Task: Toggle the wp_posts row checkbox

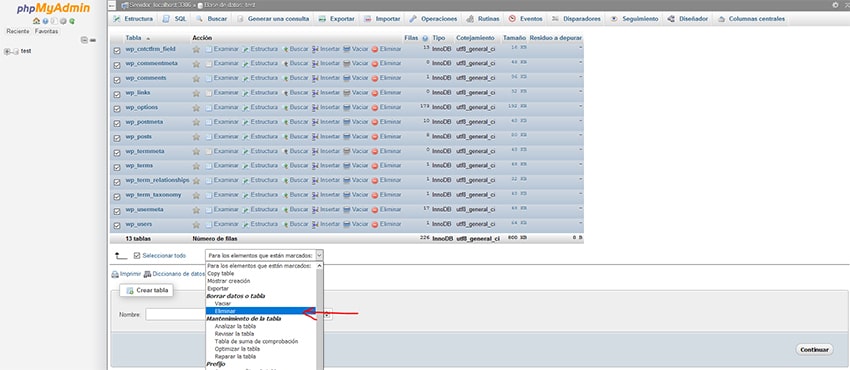Action: tap(117, 138)
